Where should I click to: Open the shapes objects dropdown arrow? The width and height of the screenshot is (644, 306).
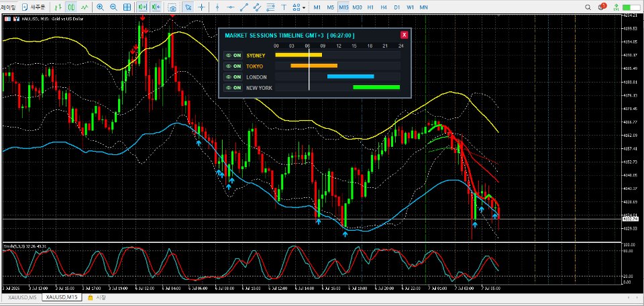coord(304,7)
